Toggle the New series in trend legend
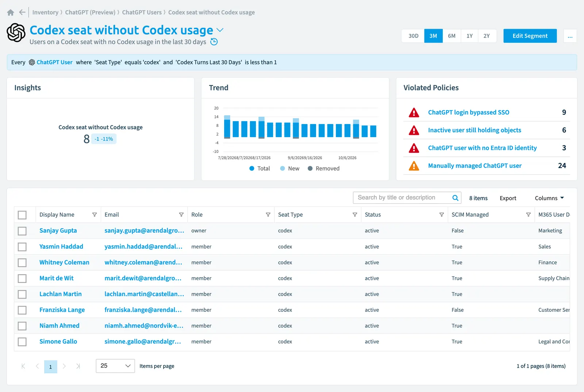584x392 pixels. click(290, 168)
